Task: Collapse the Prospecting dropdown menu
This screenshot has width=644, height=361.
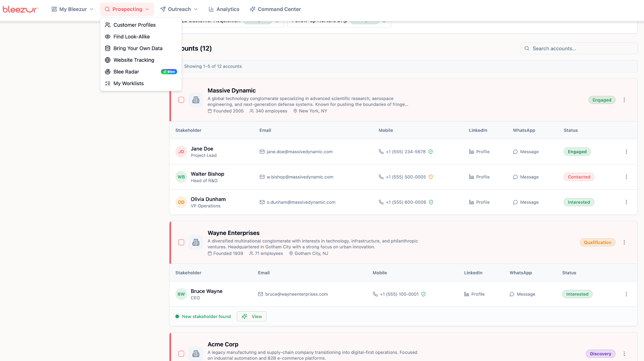Action: coord(127,9)
